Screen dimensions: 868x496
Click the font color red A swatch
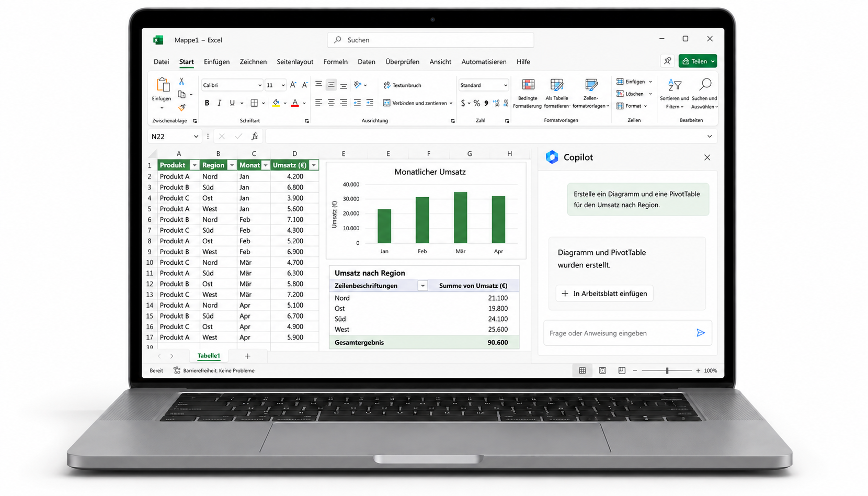click(295, 103)
